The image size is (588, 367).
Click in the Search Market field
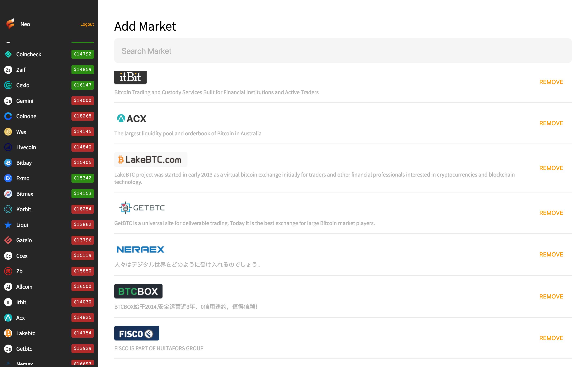tap(343, 51)
